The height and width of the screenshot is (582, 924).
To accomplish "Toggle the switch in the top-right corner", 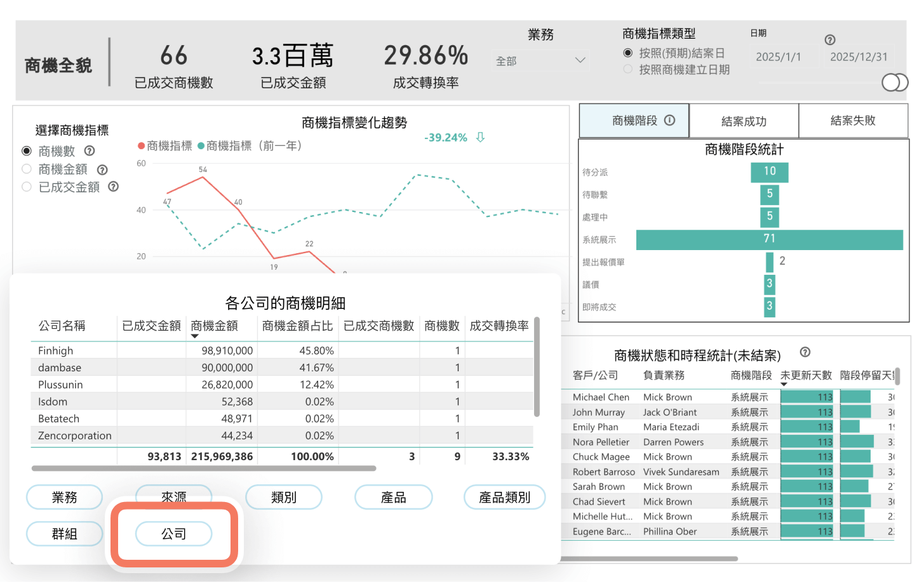I will tap(895, 82).
